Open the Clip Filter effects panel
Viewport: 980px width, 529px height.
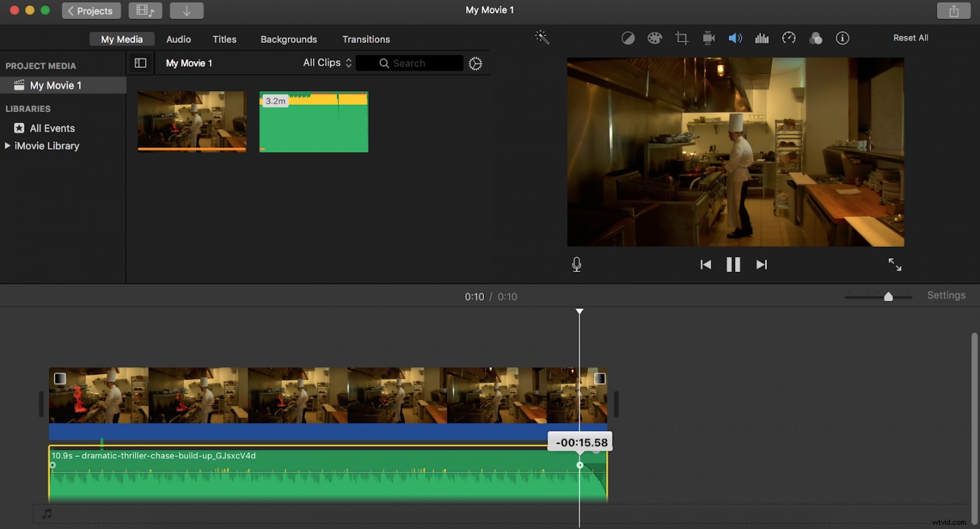coord(816,37)
